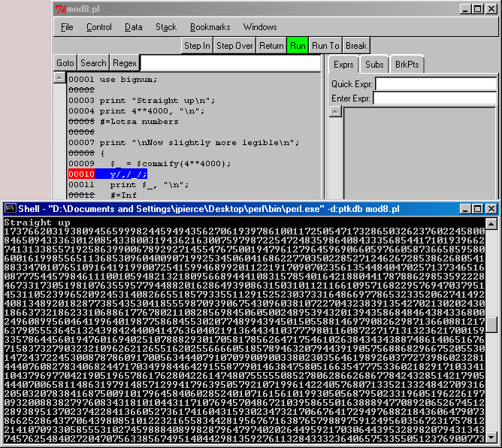
Task: Click line number 00001
Action: [x=81, y=80]
